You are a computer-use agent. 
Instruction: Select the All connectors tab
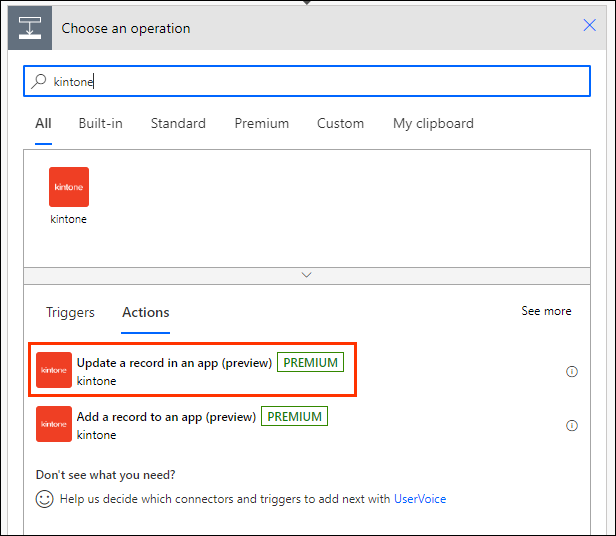coord(43,124)
